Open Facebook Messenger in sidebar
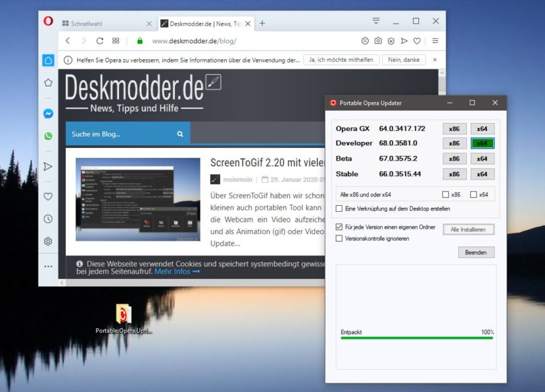The height and width of the screenshot is (392, 545). point(48,114)
